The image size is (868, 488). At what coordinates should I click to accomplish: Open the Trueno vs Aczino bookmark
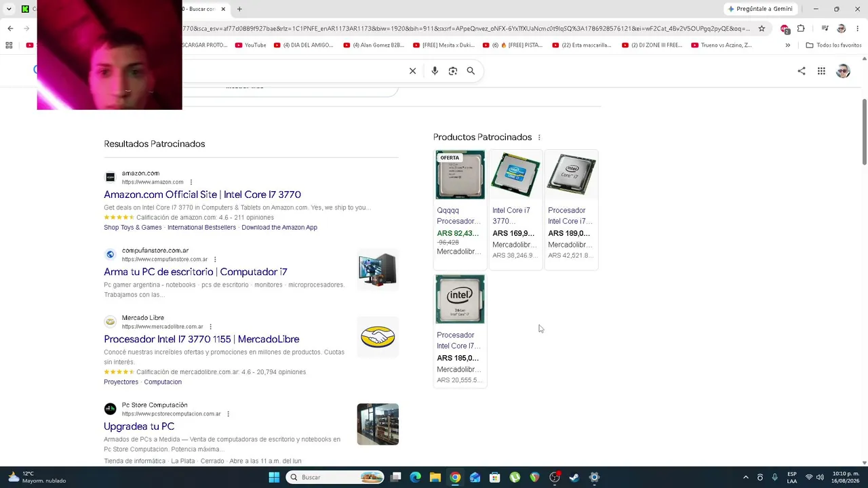[722, 45]
